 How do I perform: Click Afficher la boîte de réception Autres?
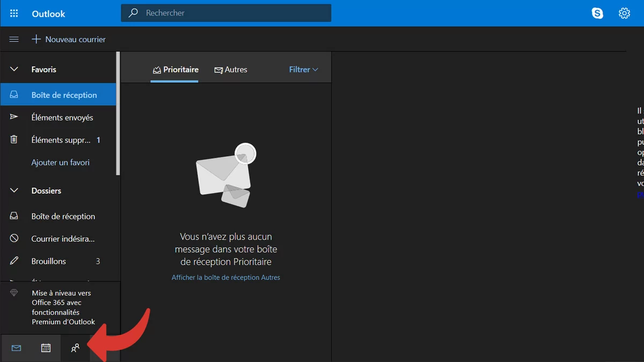[x=226, y=277]
